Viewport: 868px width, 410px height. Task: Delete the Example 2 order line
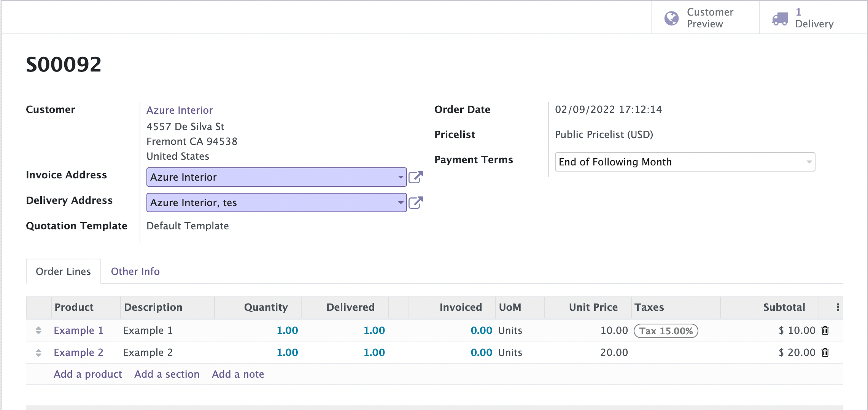tap(825, 353)
